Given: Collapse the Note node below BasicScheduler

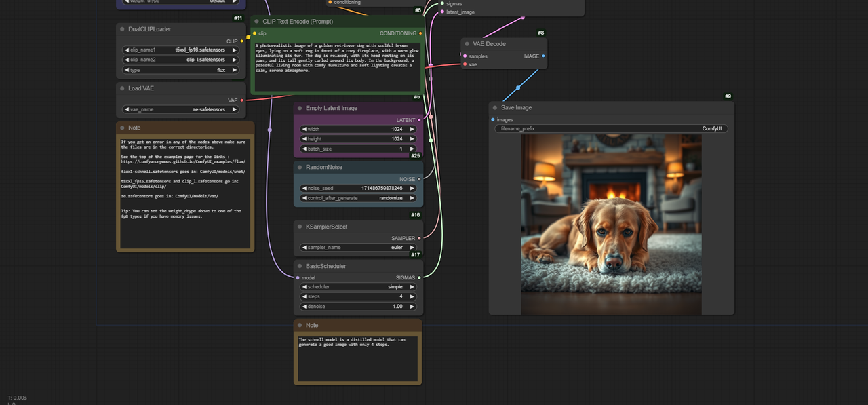Looking at the screenshot, I should click(300, 325).
